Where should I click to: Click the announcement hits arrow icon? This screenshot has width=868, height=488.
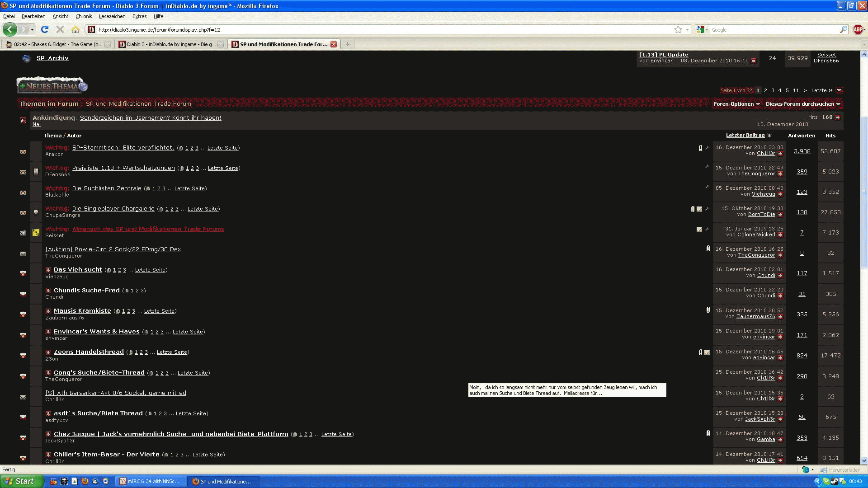[x=837, y=117]
